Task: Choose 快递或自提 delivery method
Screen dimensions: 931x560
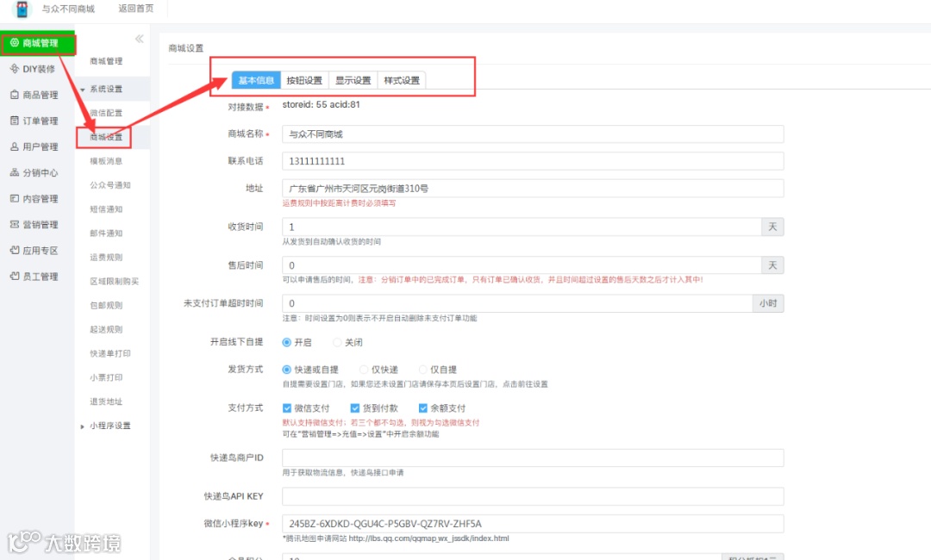Action: pos(287,370)
